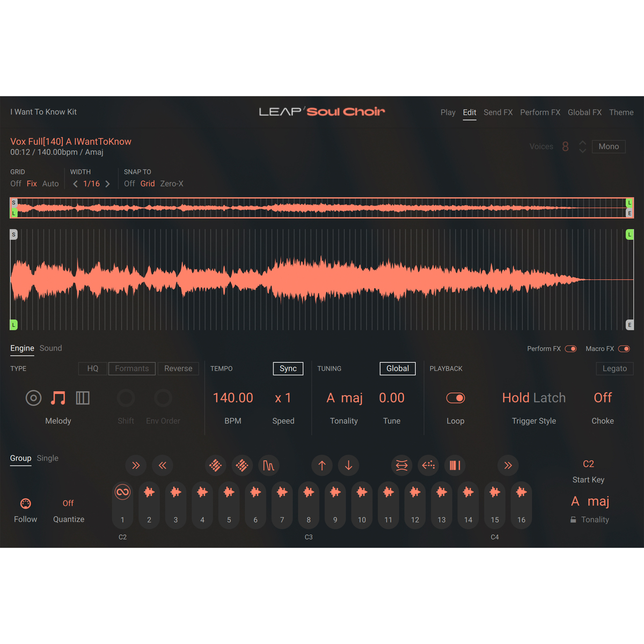Enable the Legato button

pyautogui.click(x=614, y=369)
